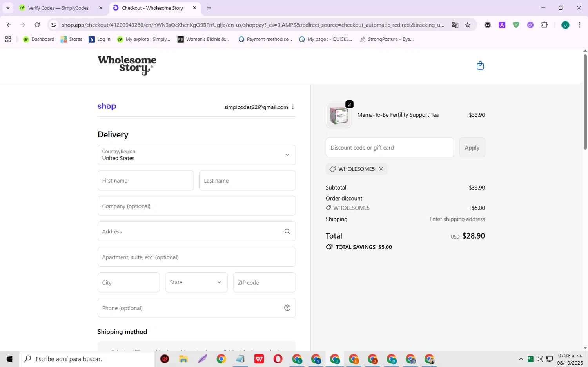
Task: Reload the page
Action: (37, 25)
